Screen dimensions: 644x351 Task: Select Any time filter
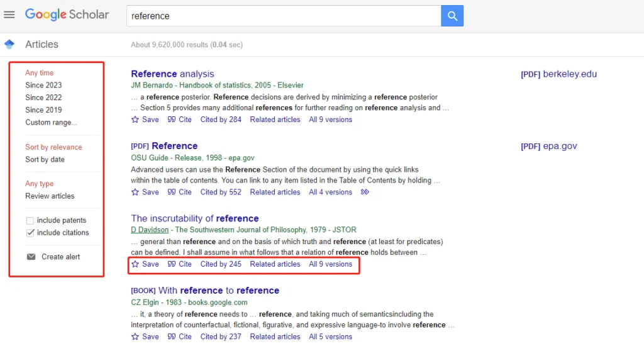click(40, 73)
